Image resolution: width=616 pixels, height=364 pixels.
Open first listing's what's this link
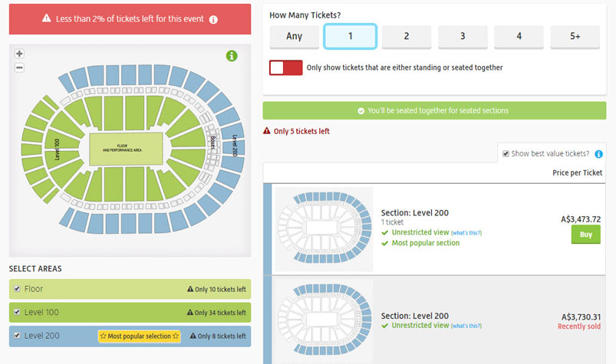pos(466,233)
